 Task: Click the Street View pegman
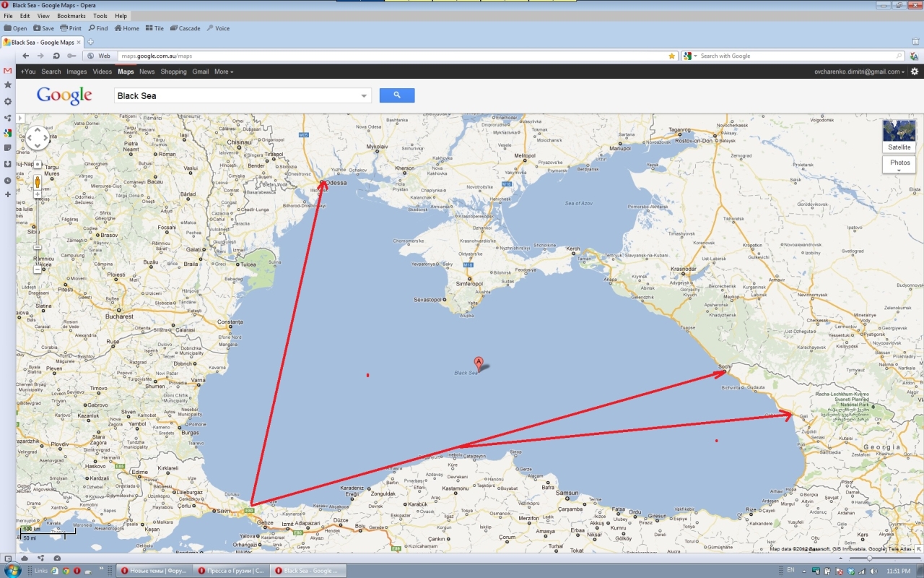[38, 181]
